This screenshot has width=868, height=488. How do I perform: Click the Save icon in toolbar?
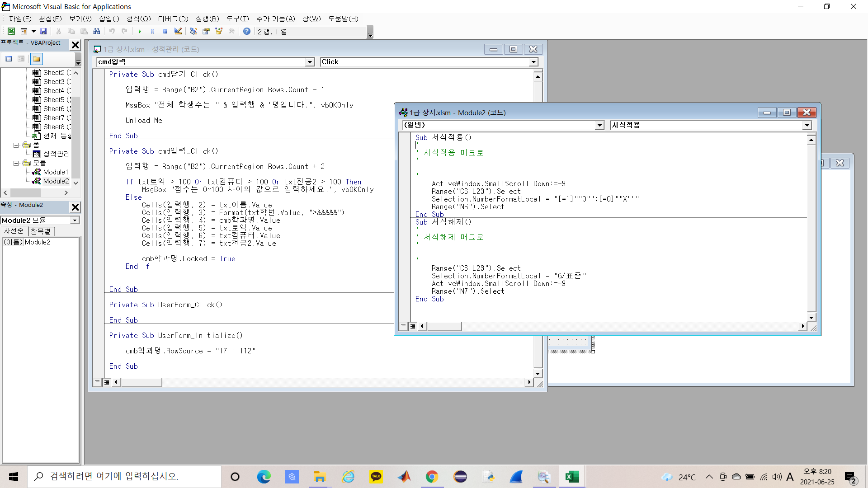(43, 31)
